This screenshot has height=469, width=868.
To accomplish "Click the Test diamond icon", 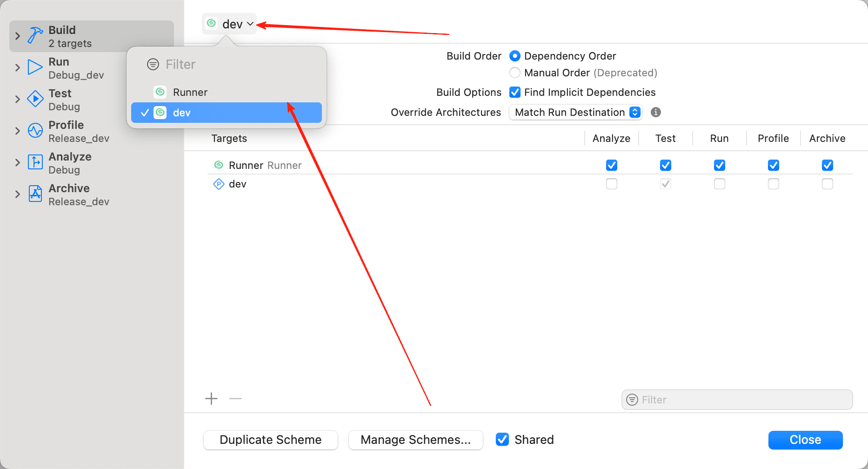I will tap(35, 99).
